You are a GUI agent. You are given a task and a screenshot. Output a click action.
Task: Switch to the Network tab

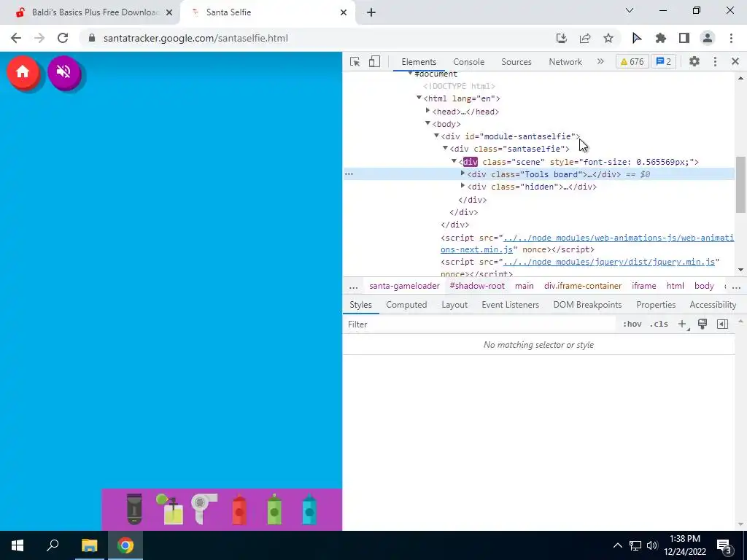pyautogui.click(x=565, y=61)
